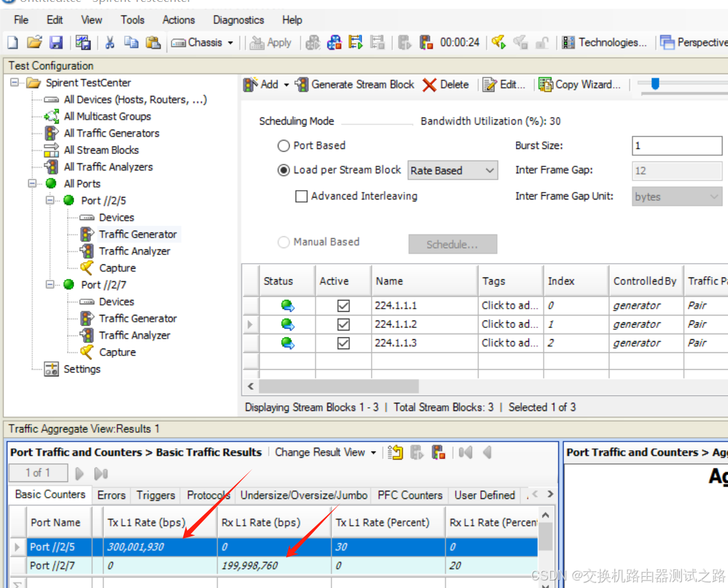Select All Devices (Hosts, Routers, ...)
The image size is (728, 588).
click(135, 99)
